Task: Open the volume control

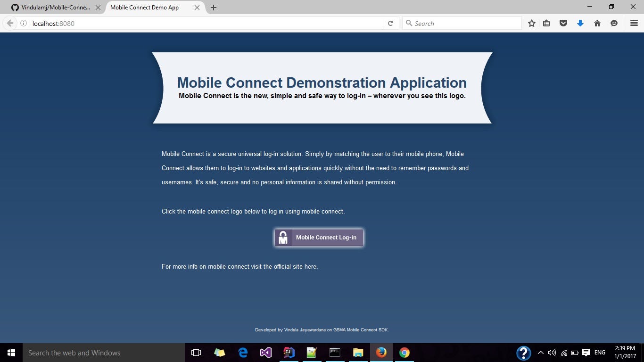Action: 552,353
